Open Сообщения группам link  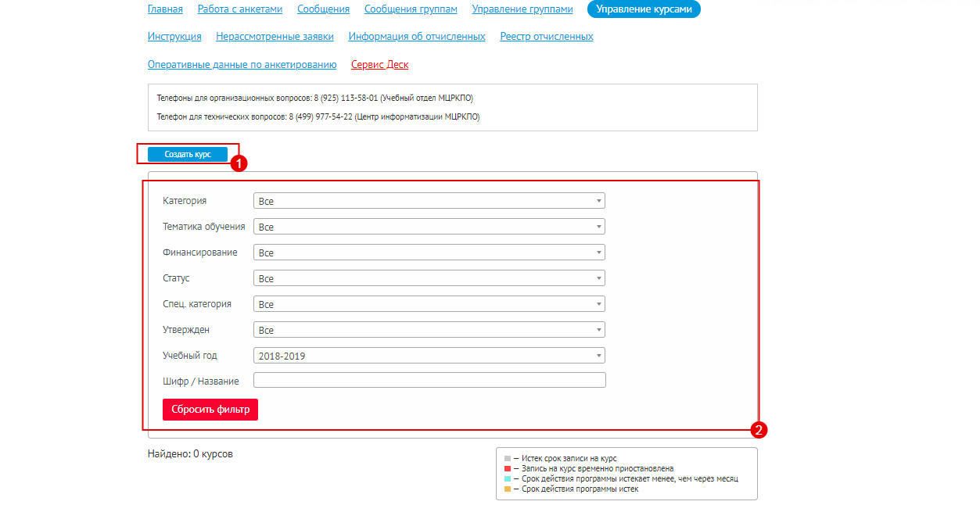[x=411, y=9]
